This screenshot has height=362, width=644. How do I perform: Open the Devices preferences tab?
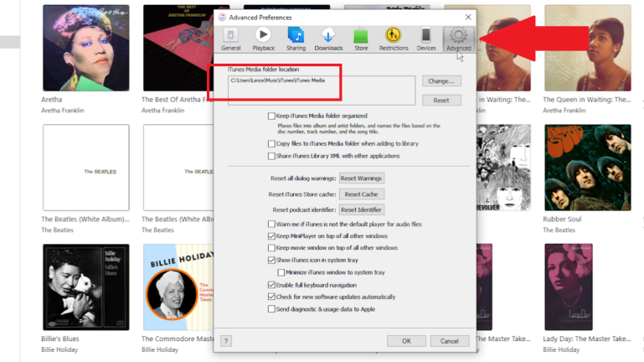pyautogui.click(x=426, y=39)
